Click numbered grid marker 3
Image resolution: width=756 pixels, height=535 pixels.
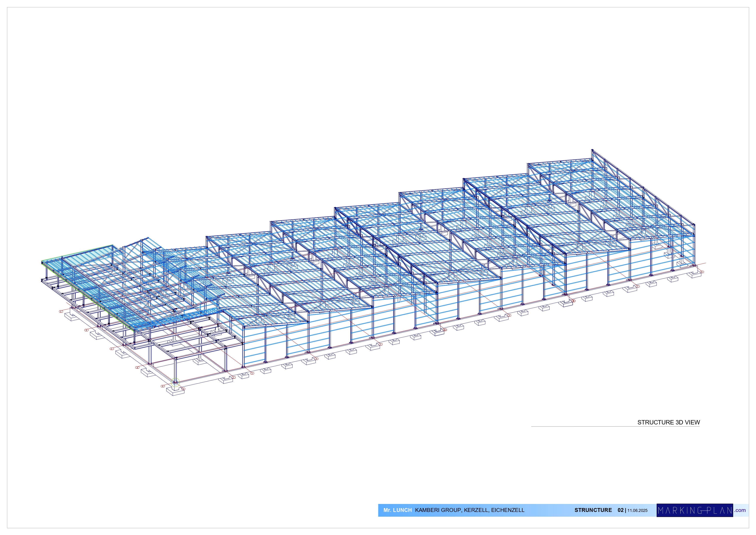coord(252,373)
